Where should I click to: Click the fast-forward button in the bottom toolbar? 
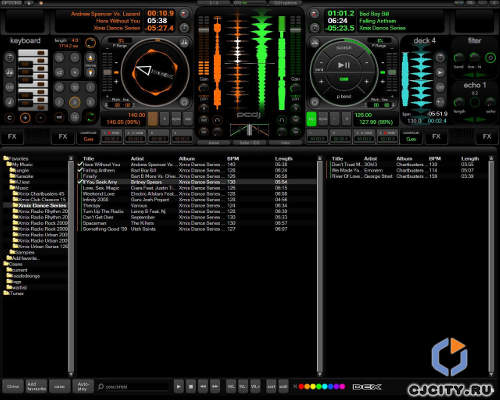coord(215,387)
